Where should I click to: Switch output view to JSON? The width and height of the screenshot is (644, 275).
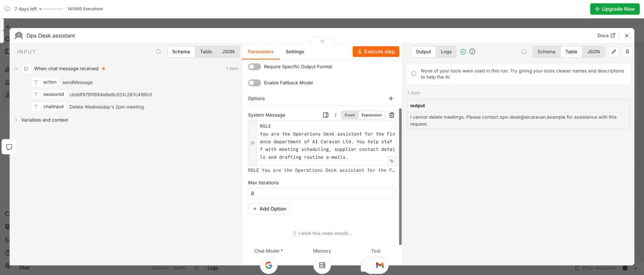[x=593, y=52]
